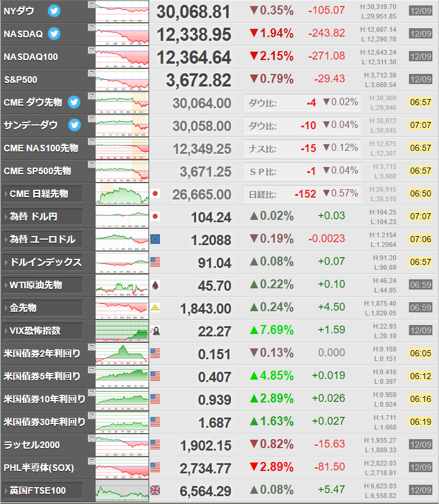The width and height of the screenshot is (439, 504).
Task: Click the small chart popup icon in NASDAQ100 row
Action: tap(91, 50)
